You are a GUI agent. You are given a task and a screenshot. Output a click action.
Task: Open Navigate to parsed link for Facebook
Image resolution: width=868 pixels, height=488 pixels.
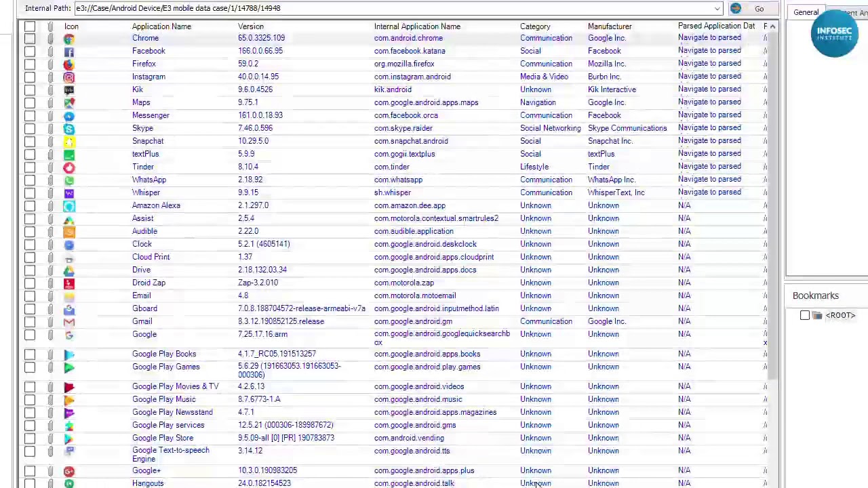709,51
